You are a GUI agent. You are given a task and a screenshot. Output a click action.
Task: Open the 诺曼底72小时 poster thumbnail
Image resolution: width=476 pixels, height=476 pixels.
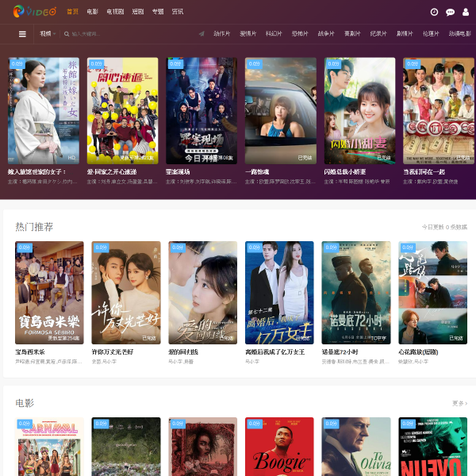356,293
